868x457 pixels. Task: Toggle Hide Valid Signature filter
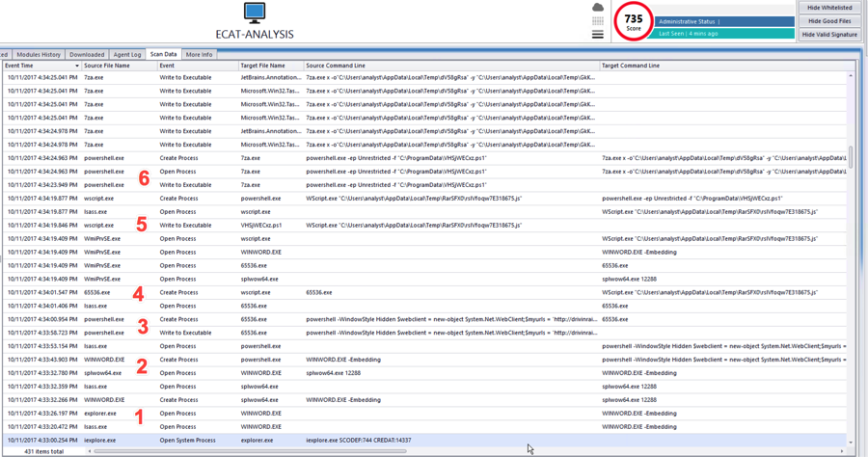pos(829,35)
